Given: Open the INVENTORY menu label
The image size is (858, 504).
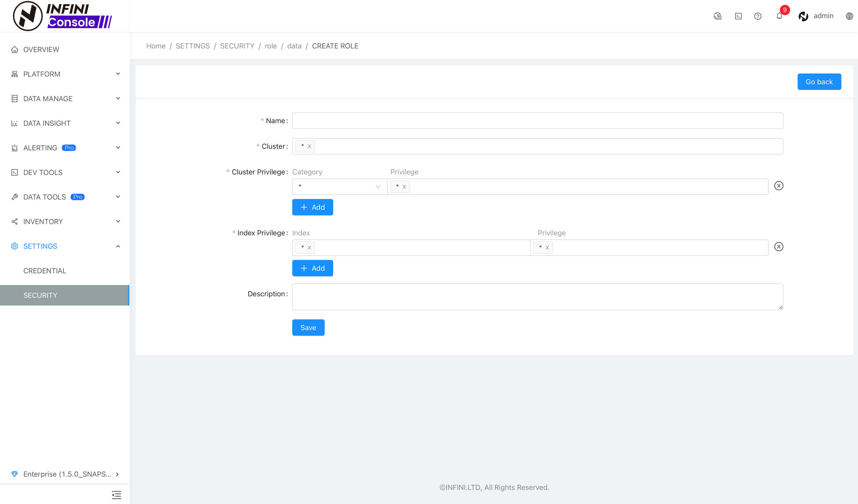Looking at the screenshot, I should pyautogui.click(x=43, y=221).
